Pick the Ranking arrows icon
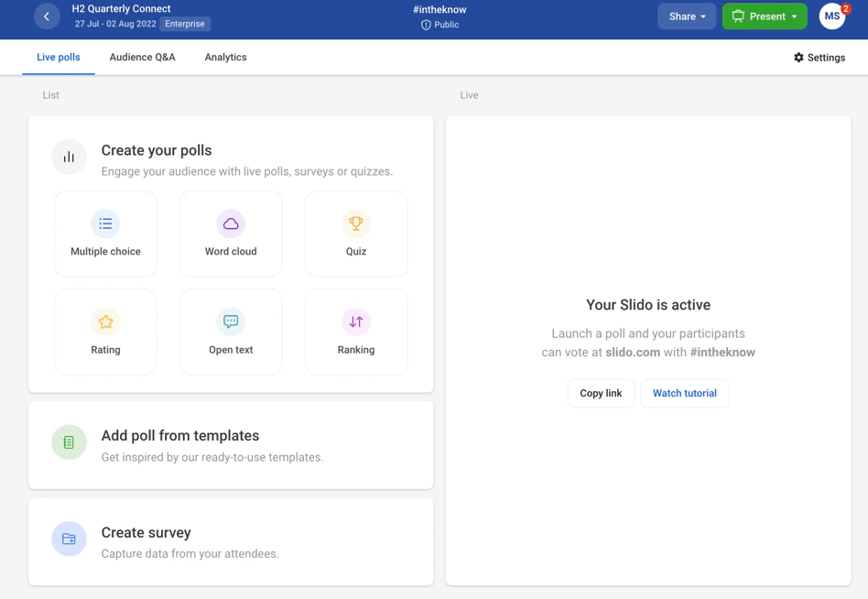 [x=356, y=321]
